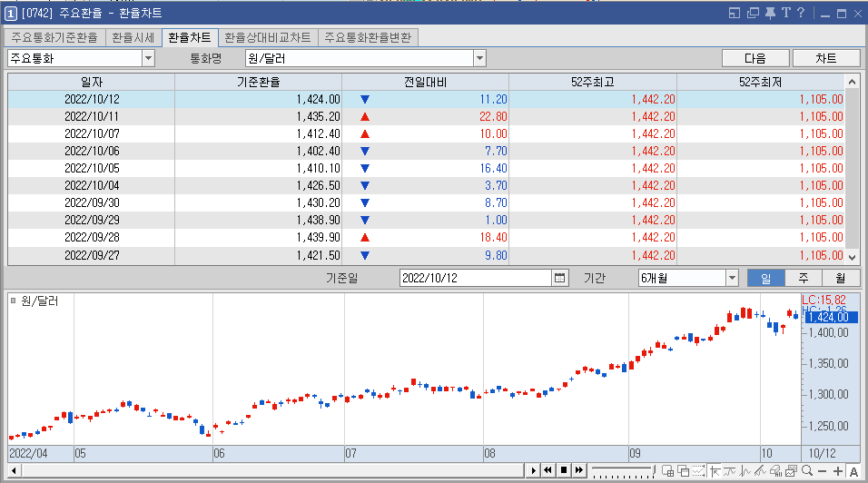
Task: Click the 일자 column header
Action: pos(92,82)
